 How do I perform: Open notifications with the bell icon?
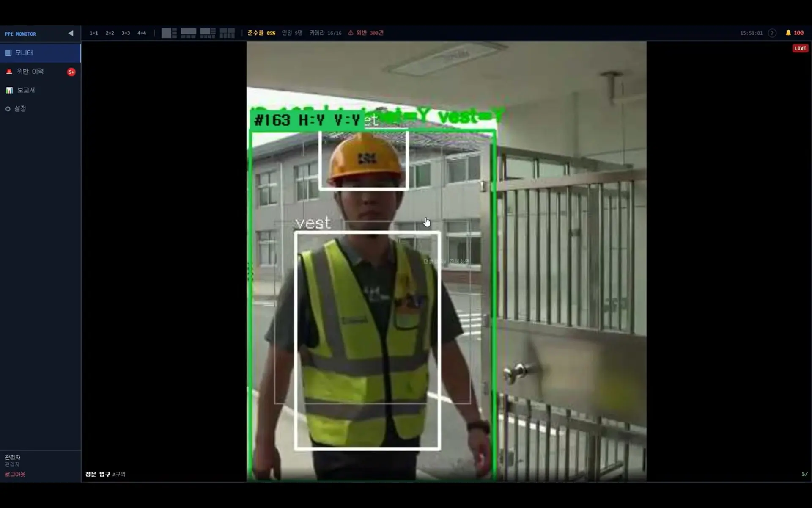click(x=788, y=33)
